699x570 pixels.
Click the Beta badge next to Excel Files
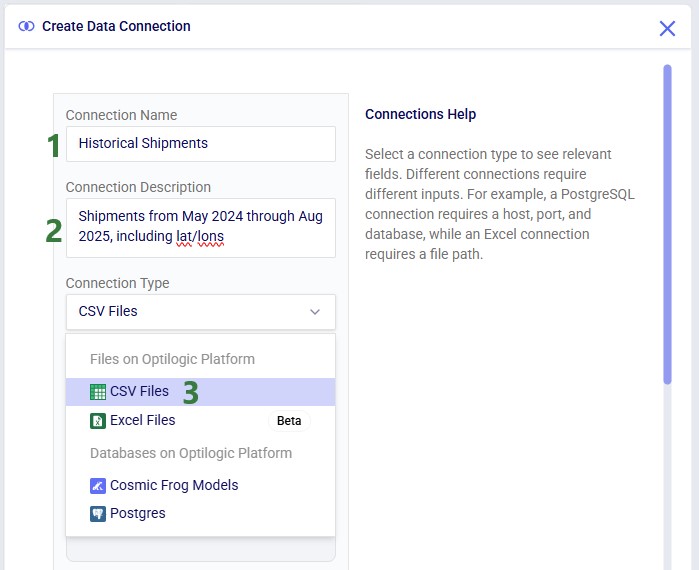point(289,421)
